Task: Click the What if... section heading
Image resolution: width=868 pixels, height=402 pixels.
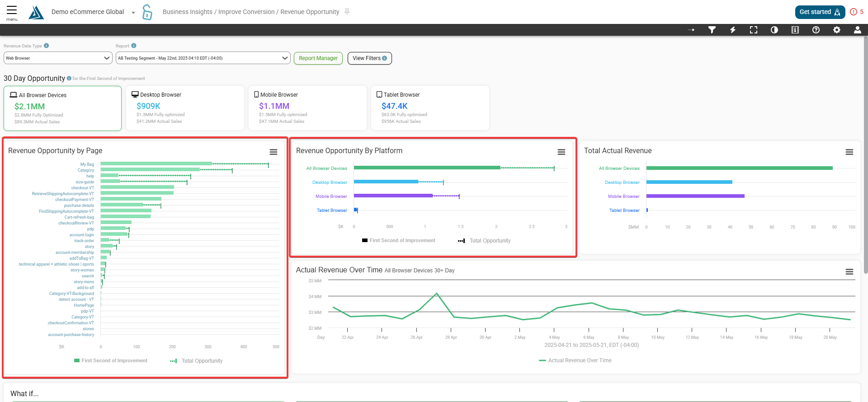Action: pos(24,393)
